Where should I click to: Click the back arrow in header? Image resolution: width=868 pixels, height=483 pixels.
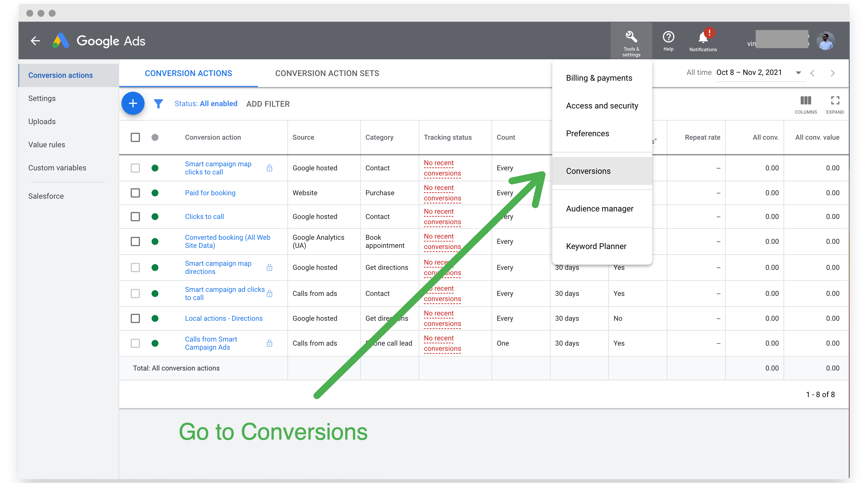(35, 41)
